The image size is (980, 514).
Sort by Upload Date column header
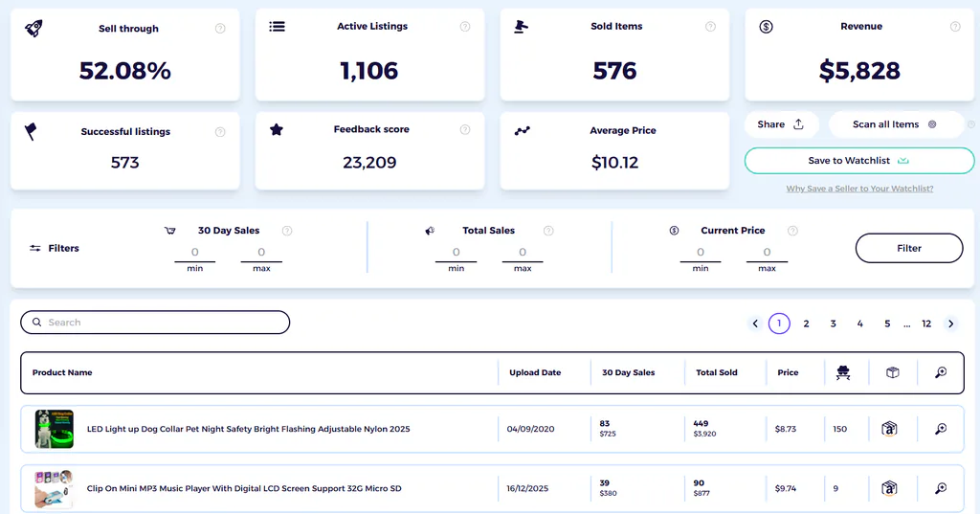click(535, 372)
